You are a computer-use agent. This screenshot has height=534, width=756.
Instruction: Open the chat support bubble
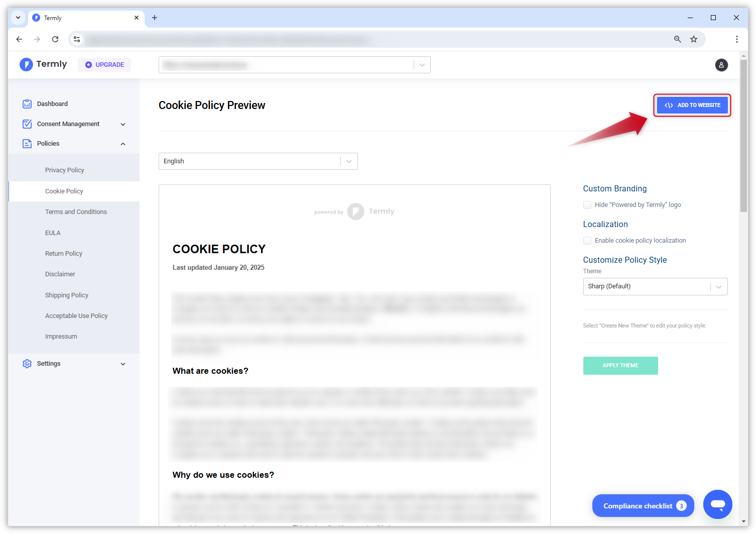click(x=717, y=504)
